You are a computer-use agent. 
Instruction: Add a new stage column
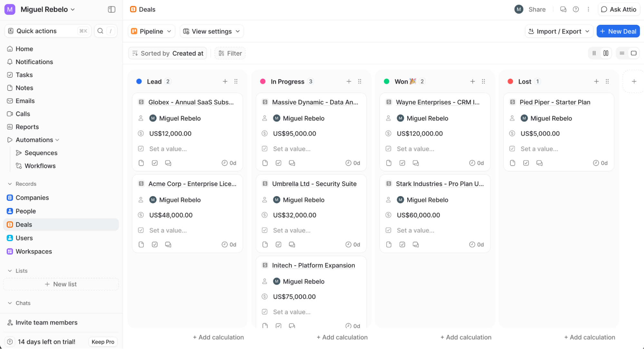click(x=634, y=81)
